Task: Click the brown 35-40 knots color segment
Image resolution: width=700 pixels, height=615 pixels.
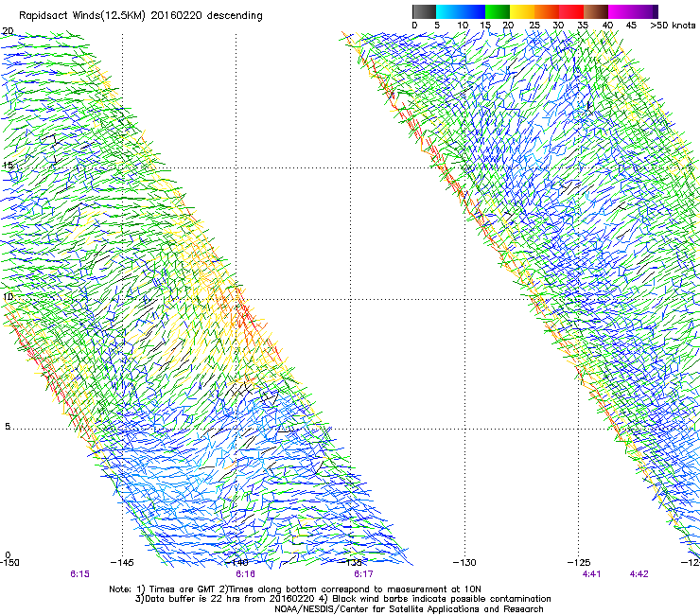Action: tap(596, 11)
